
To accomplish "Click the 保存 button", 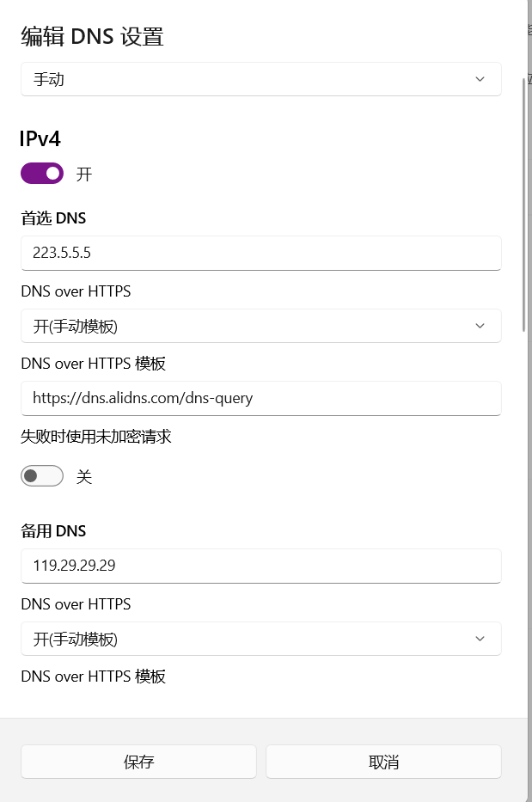I will (x=138, y=762).
